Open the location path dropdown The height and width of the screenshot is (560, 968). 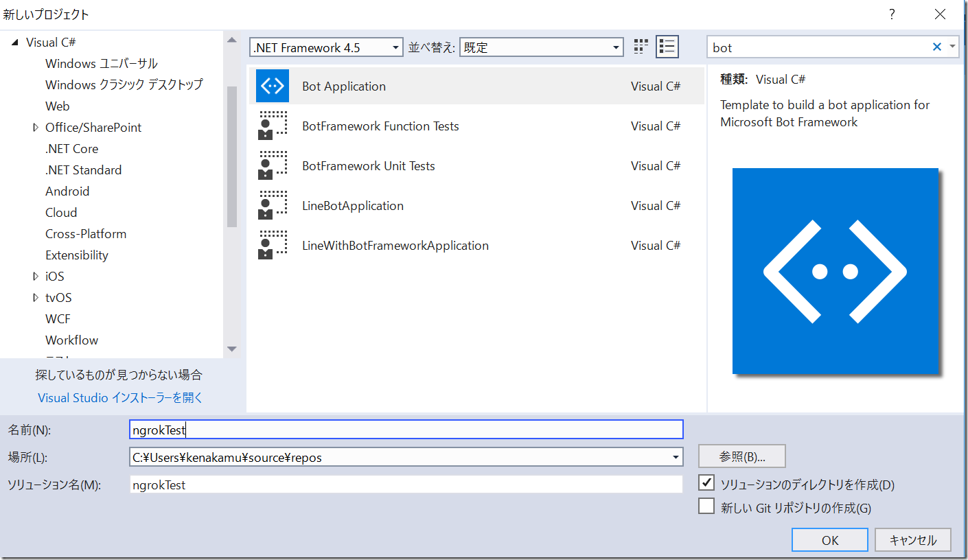pos(676,457)
